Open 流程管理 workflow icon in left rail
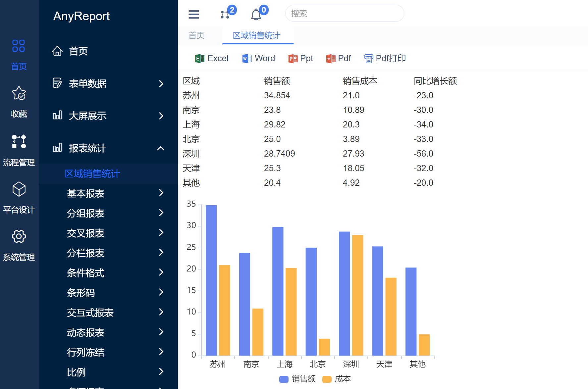Image resolution: width=588 pixels, height=389 pixels. click(19, 141)
